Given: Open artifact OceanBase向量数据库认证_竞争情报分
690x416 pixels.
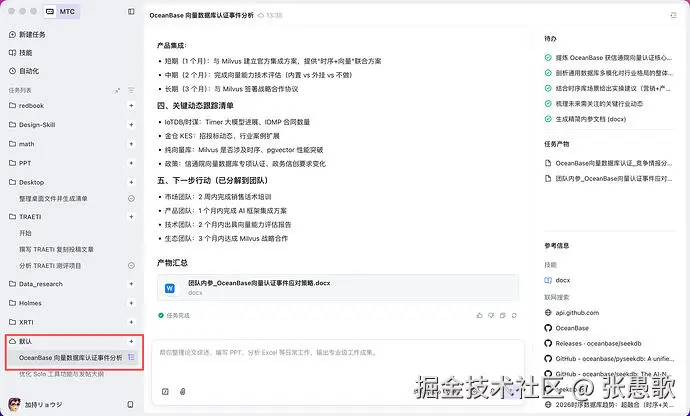Looking at the screenshot, I should (x=608, y=163).
